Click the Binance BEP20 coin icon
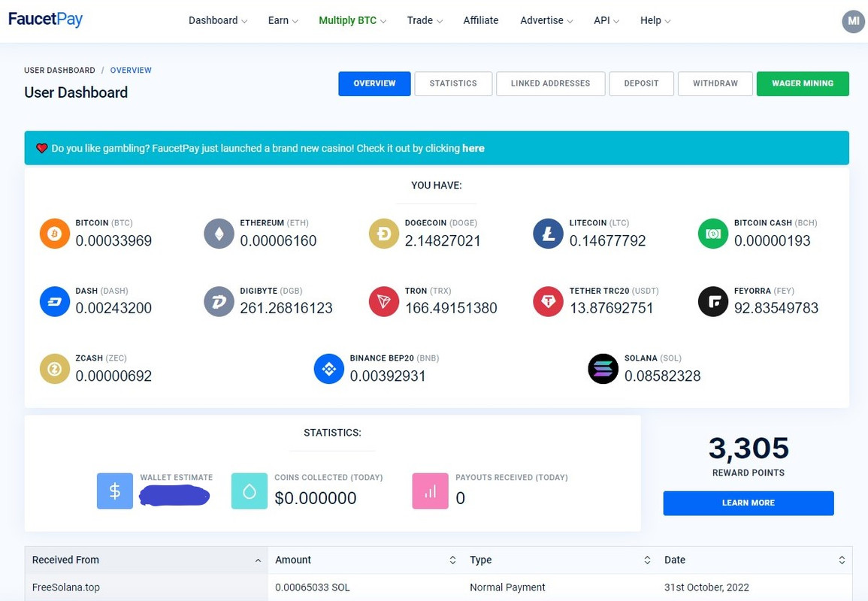Image resolution: width=868 pixels, height=601 pixels. coord(329,369)
